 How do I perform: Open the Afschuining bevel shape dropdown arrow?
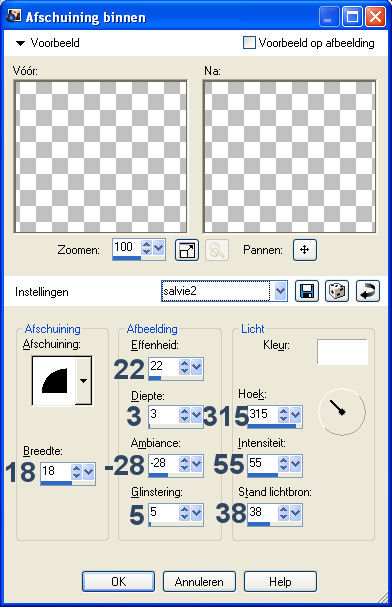84,381
